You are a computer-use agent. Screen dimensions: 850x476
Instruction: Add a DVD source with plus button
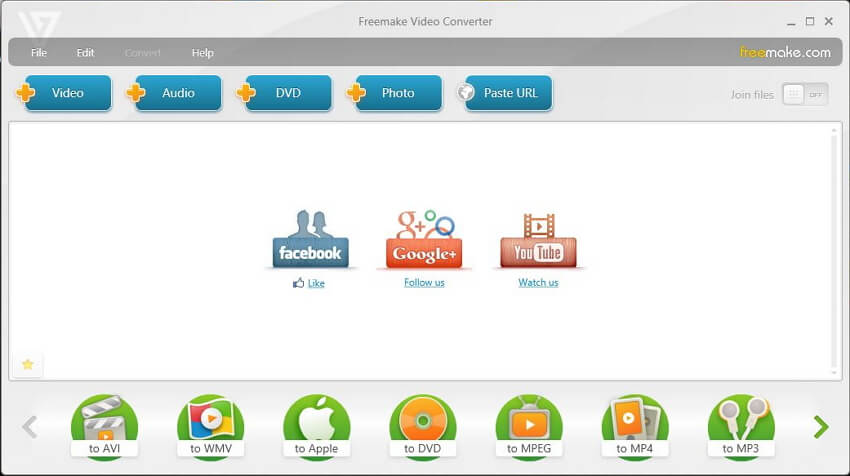coord(284,93)
